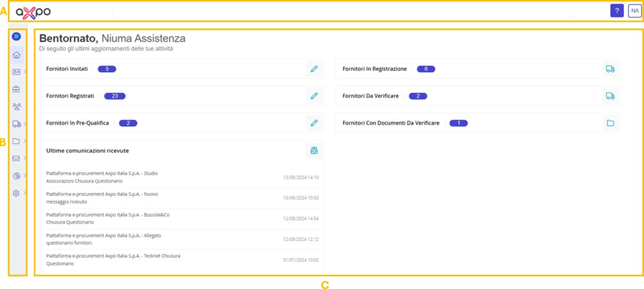Select the Fornitori In Pre-Qualifica label
The height and width of the screenshot is (289, 644).
[77, 123]
